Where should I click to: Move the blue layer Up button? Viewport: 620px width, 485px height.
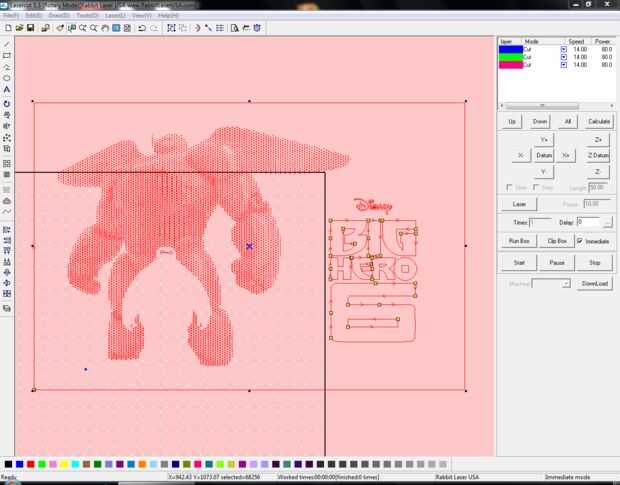512,121
